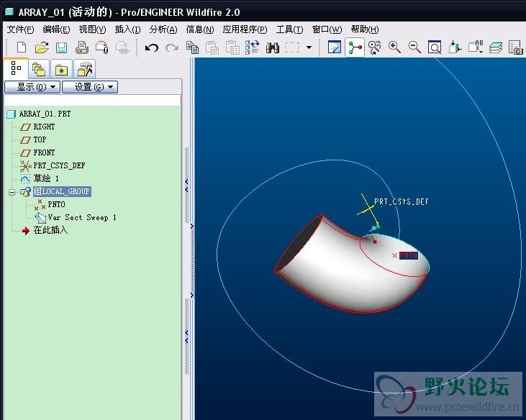This screenshot has width=526, height=420.
Task: Open the 信息(N) menu
Action: click(x=200, y=29)
